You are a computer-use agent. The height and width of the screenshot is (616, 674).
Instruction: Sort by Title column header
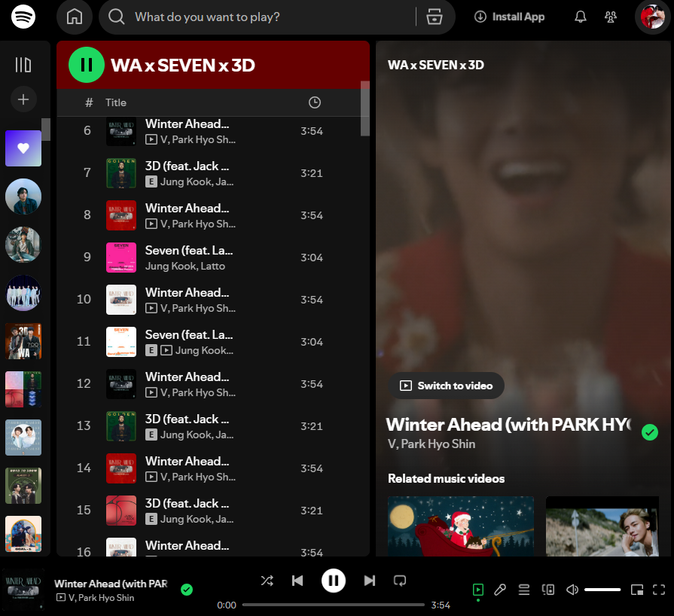(116, 102)
